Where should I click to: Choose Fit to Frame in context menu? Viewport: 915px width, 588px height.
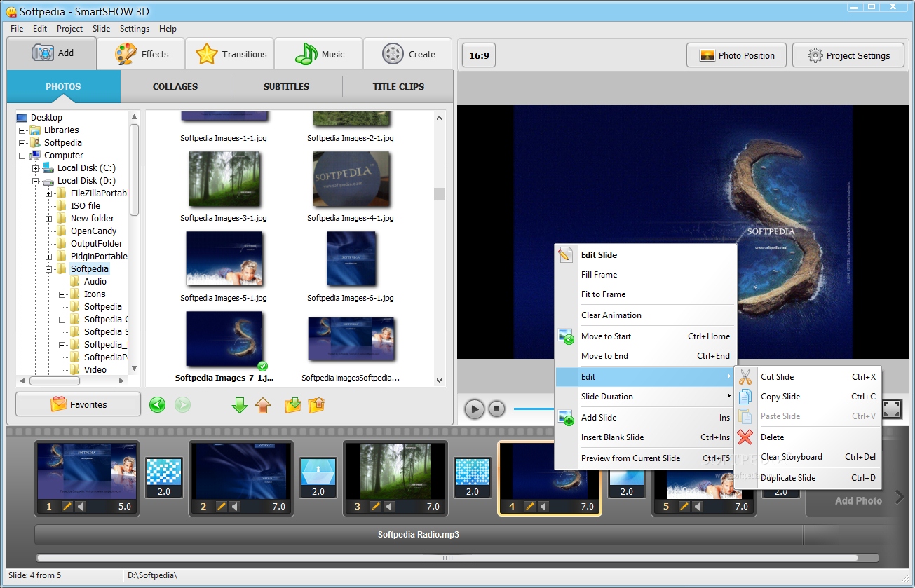[646, 294]
